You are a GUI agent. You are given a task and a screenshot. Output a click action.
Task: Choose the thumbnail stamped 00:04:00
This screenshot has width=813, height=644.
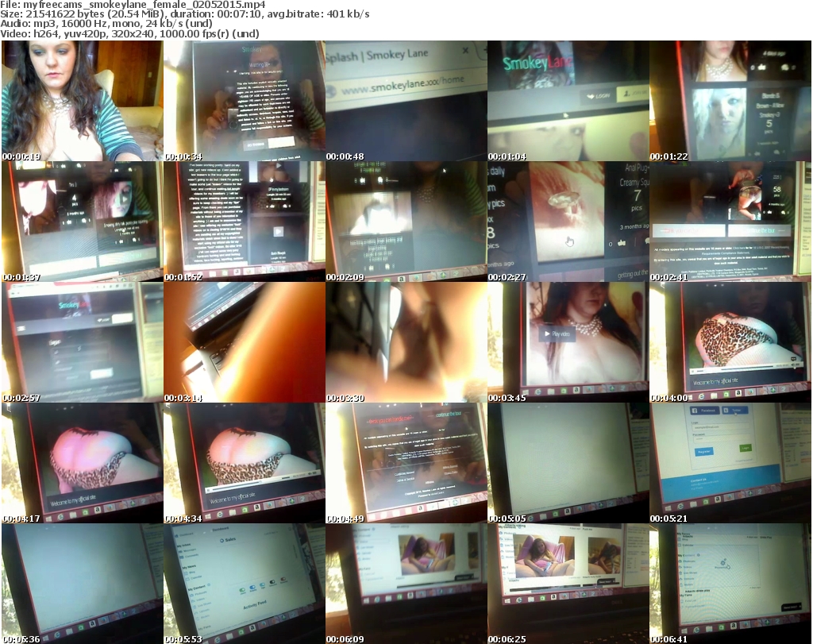(x=730, y=343)
